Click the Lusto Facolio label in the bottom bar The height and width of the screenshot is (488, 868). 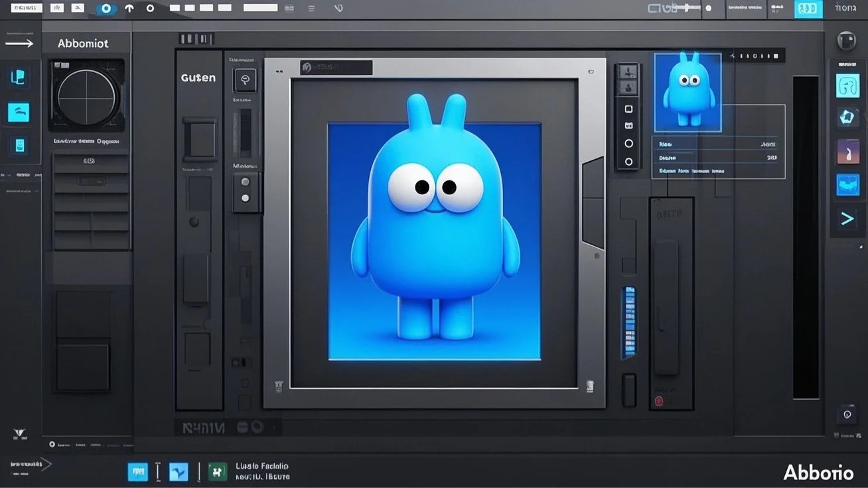click(261, 466)
